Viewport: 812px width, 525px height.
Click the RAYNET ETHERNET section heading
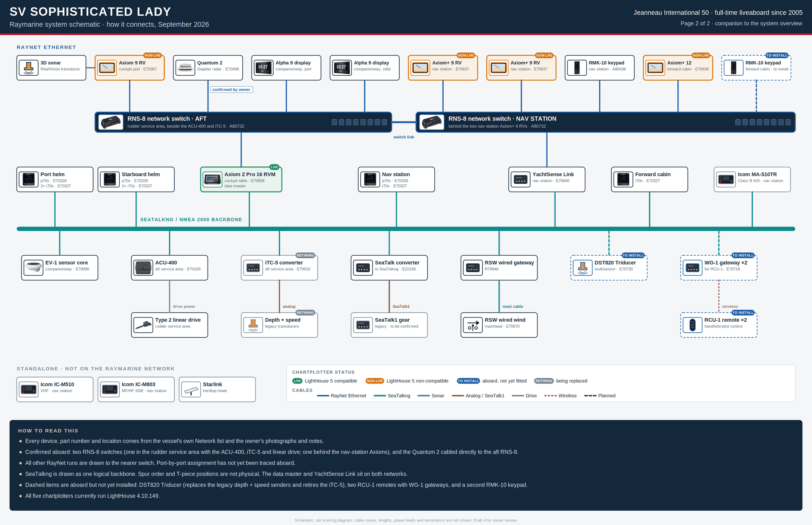pos(47,47)
